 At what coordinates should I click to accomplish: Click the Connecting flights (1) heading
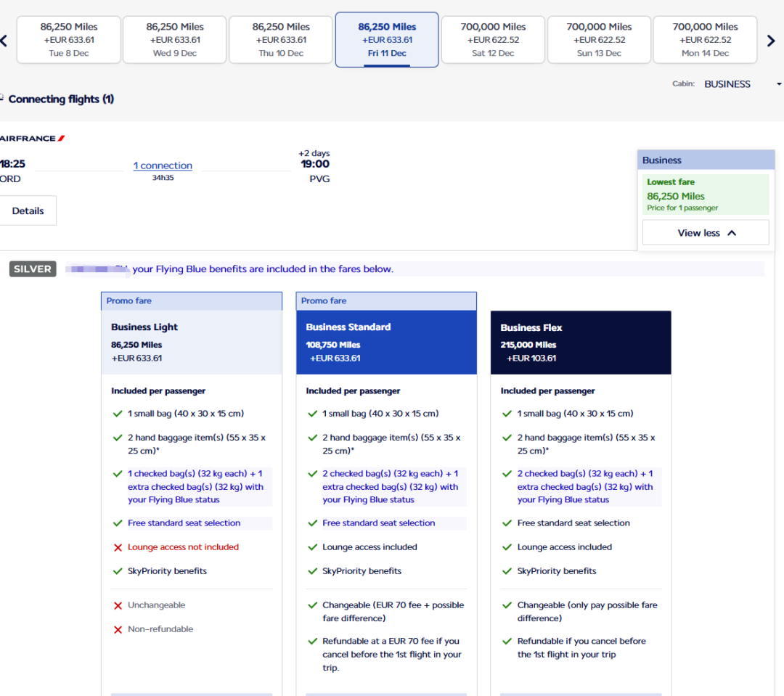pyautogui.click(x=61, y=99)
